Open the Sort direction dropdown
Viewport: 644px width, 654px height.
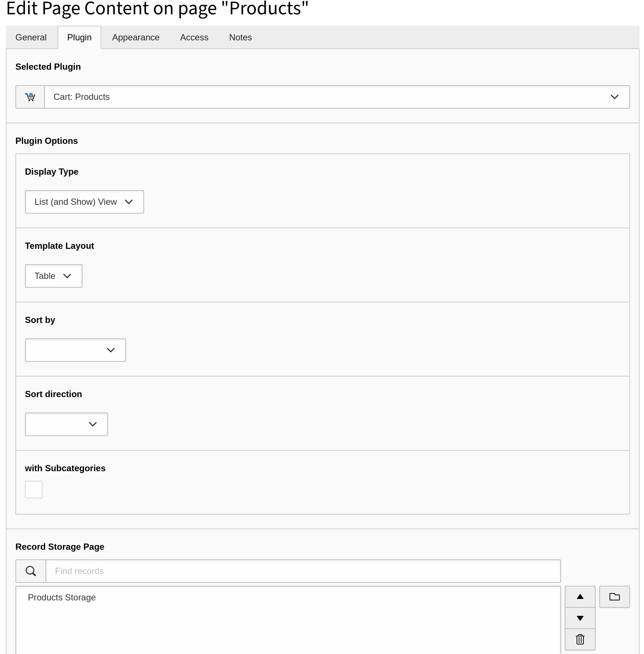[x=66, y=424]
